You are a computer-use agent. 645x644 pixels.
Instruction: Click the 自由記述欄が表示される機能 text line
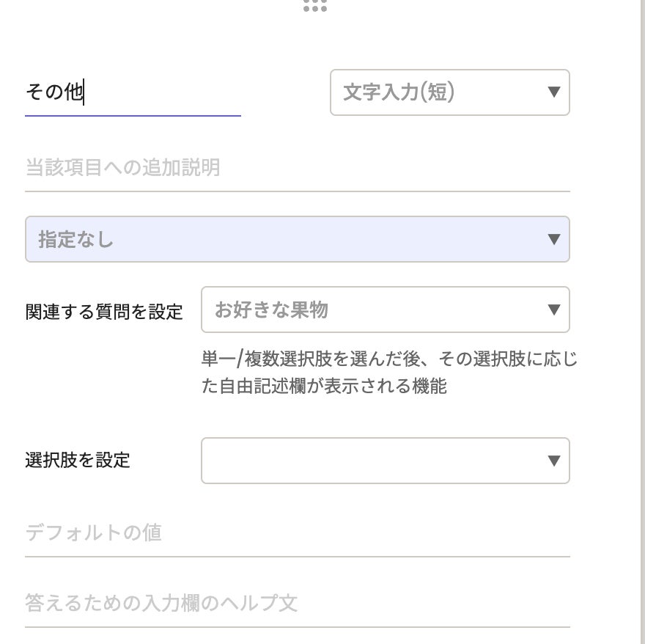pos(324,386)
